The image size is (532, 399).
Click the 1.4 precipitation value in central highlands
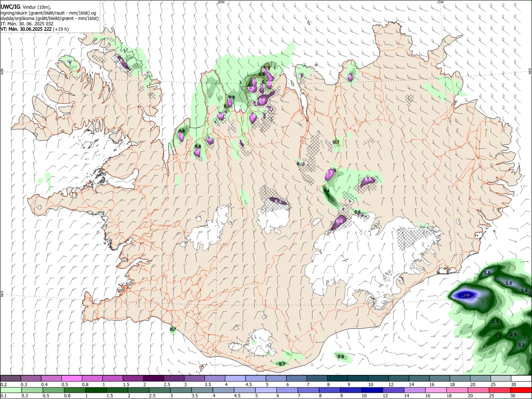point(326,191)
